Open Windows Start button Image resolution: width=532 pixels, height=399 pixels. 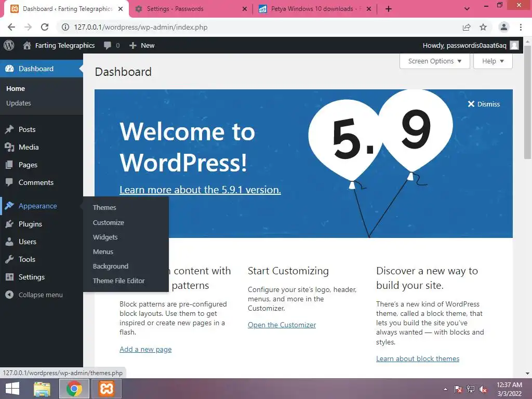click(x=12, y=389)
